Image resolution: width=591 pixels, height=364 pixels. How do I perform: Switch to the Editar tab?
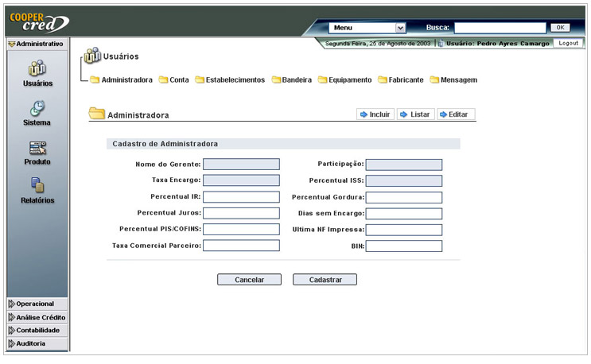coord(453,114)
